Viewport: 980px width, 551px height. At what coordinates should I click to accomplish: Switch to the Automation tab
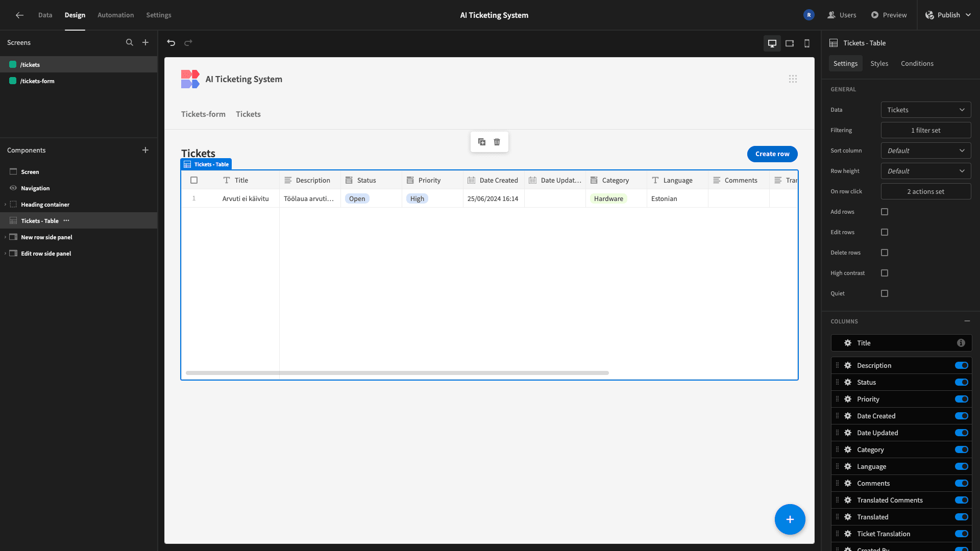pyautogui.click(x=116, y=15)
